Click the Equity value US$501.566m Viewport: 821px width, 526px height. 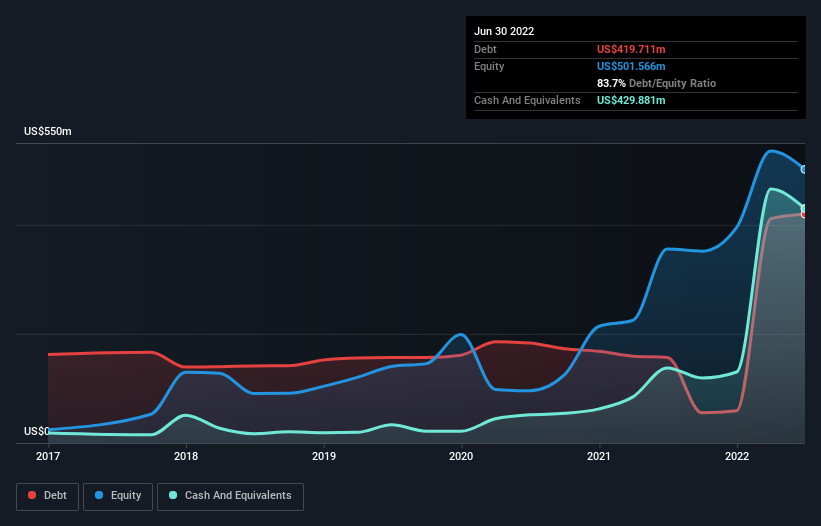(631, 66)
